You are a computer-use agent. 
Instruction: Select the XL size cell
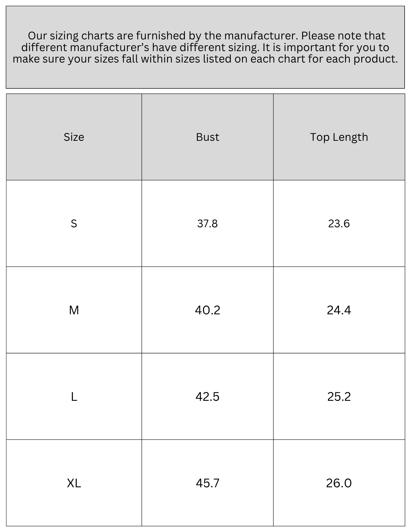74,483
